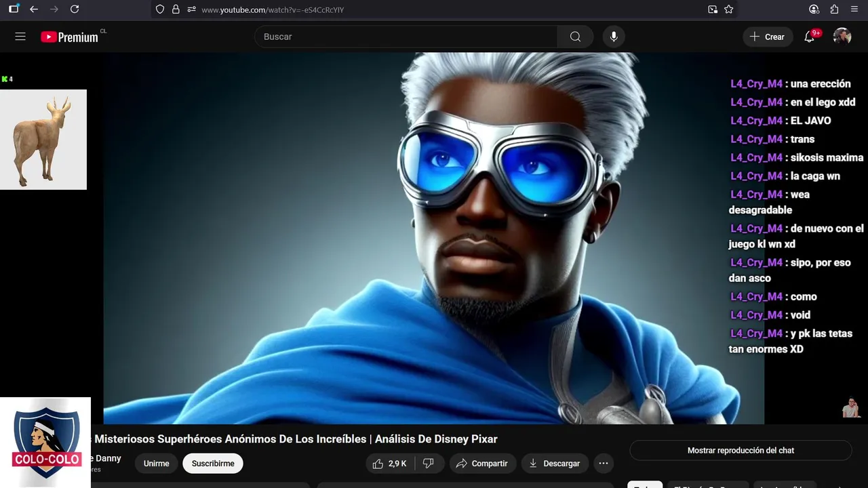Screen dimensions: 868x488
Task: Like the video showing 2,9 K
Action: click(x=389, y=464)
